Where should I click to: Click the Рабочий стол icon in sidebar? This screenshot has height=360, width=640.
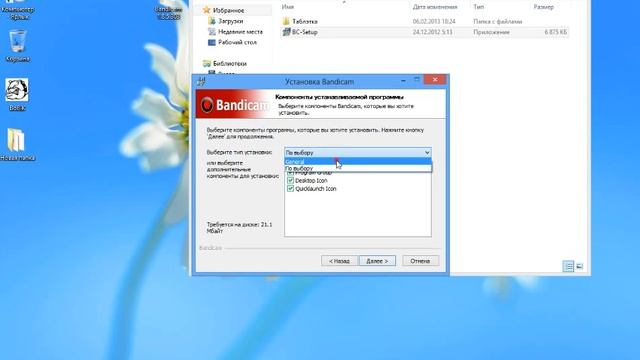click(211, 42)
